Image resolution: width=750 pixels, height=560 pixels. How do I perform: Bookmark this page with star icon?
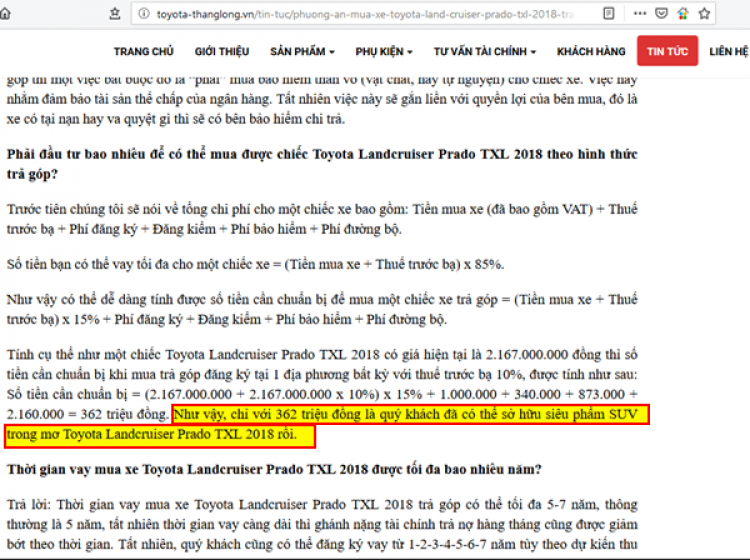pyautogui.click(x=704, y=14)
